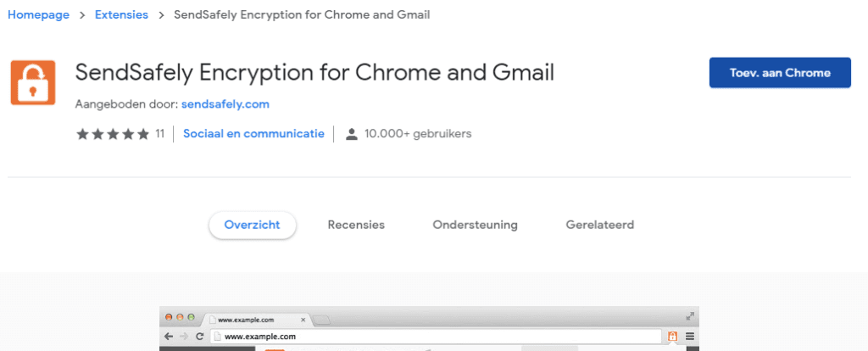Go to Extensies breadcrumb link

tap(121, 15)
